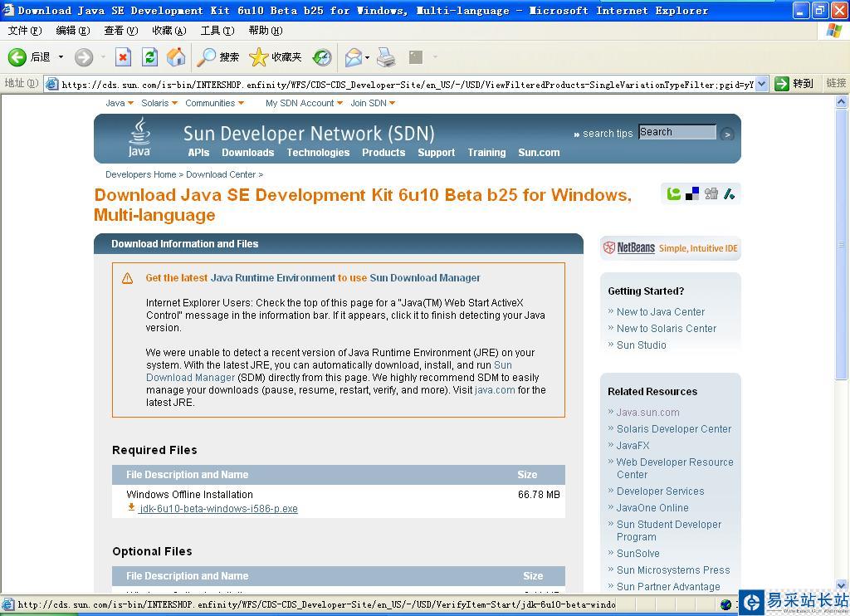
Task: Click the Digg share icon
Action: (x=711, y=193)
